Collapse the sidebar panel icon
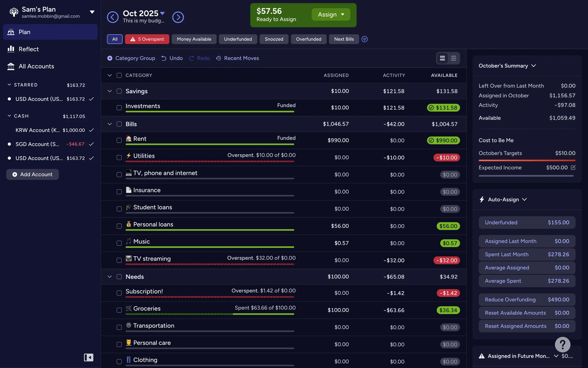Viewport: 588px width, 368px height. pyautogui.click(x=89, y=357)
